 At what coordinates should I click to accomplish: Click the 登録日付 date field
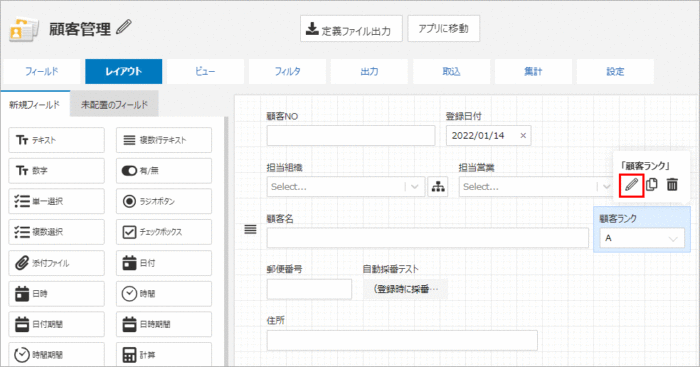click(488, 136)
